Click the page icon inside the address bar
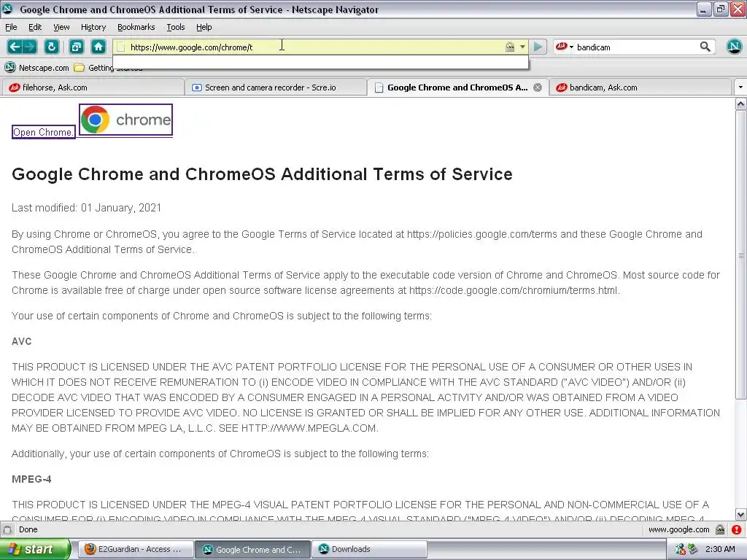The image size is (747, 560). (121, 47)
